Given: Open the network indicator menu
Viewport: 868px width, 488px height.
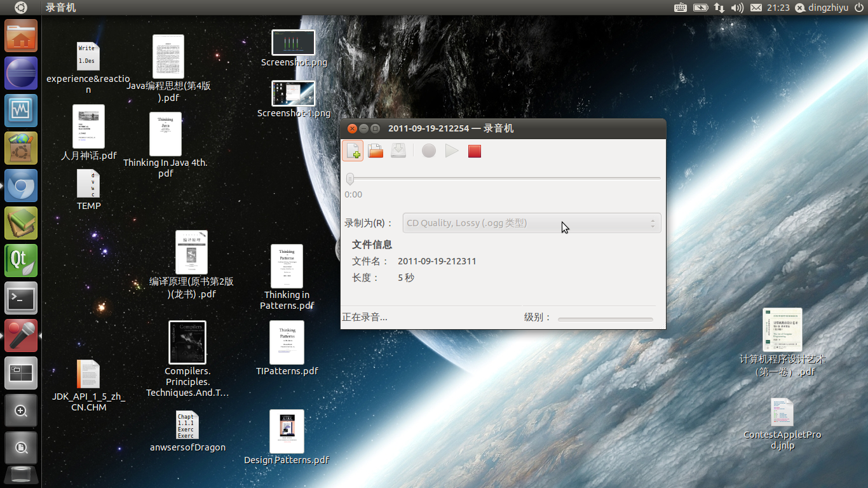Looking at the screenshot, I should [x=719, y=8].
